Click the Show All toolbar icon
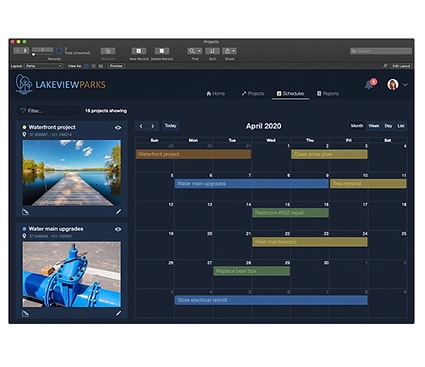Viewport: 425px width, 367px height. pos(108,51)
